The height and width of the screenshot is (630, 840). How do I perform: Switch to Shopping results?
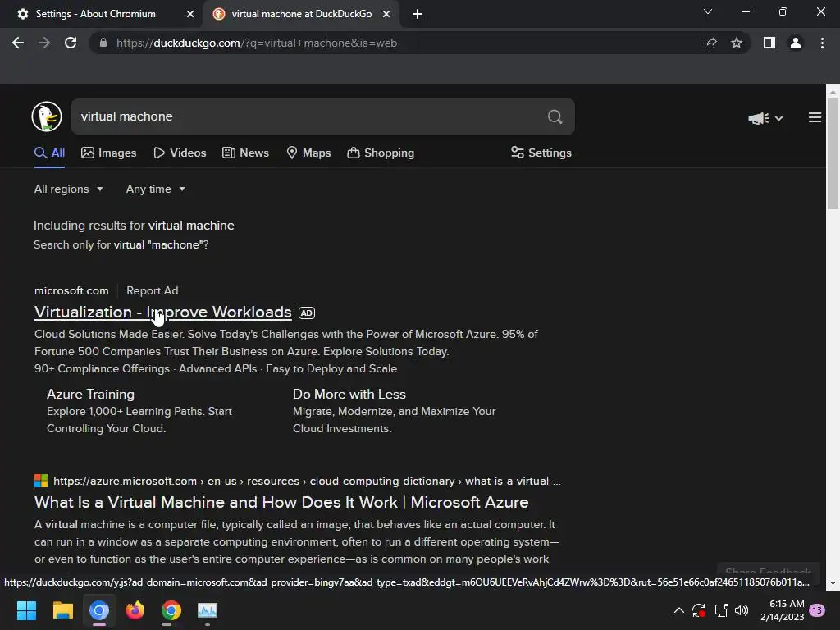(381, 153)
